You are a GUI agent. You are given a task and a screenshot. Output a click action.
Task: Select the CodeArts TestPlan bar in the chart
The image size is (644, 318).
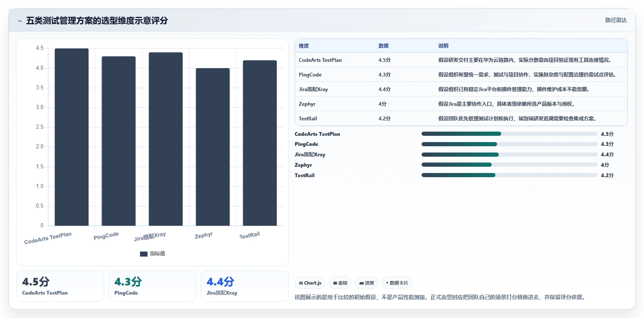tap(72, 137)
